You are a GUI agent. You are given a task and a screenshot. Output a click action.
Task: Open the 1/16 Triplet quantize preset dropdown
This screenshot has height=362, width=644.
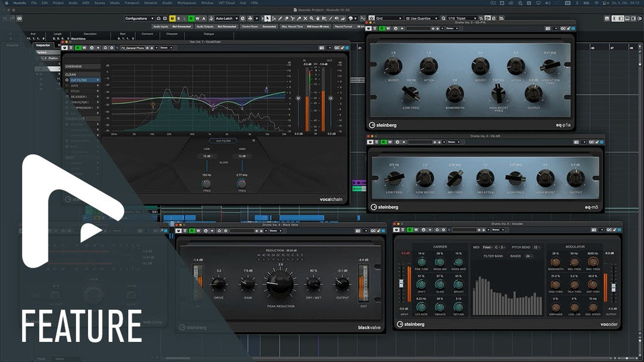coord(462,18)
